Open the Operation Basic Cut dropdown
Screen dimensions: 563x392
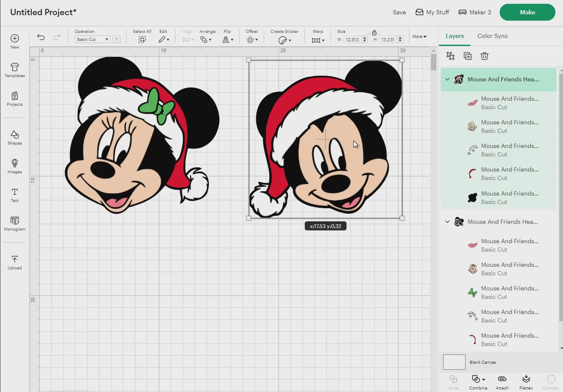click(x=92, y=39)
